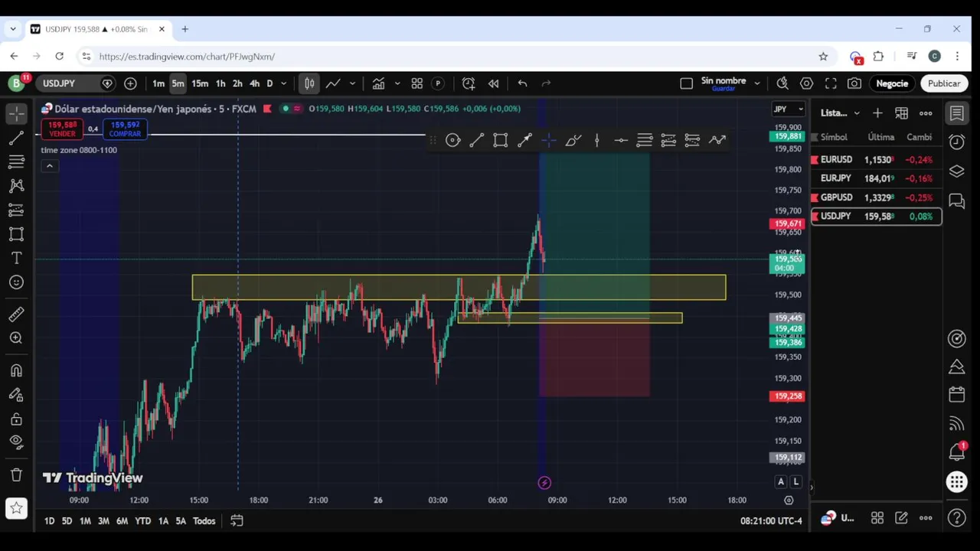Toggle hide all drawings eye icon
Screen dimensions: 980x551
coord(16,442)
